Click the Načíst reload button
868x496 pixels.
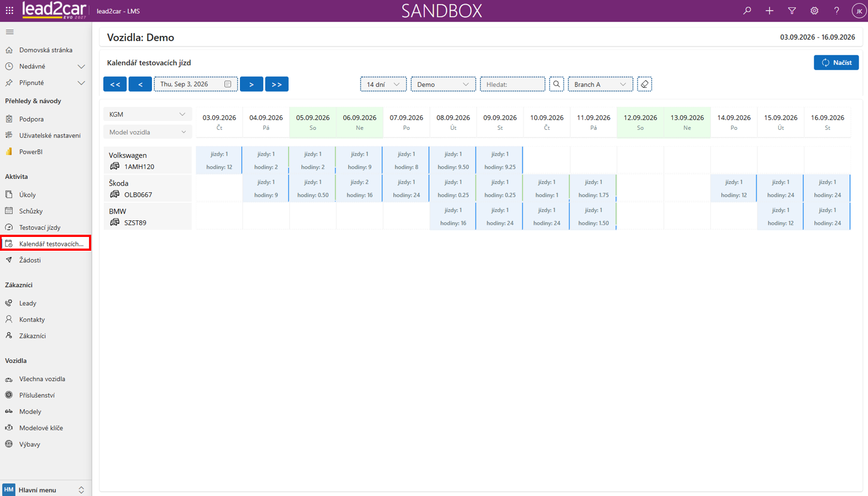click(x=836, y=62)
